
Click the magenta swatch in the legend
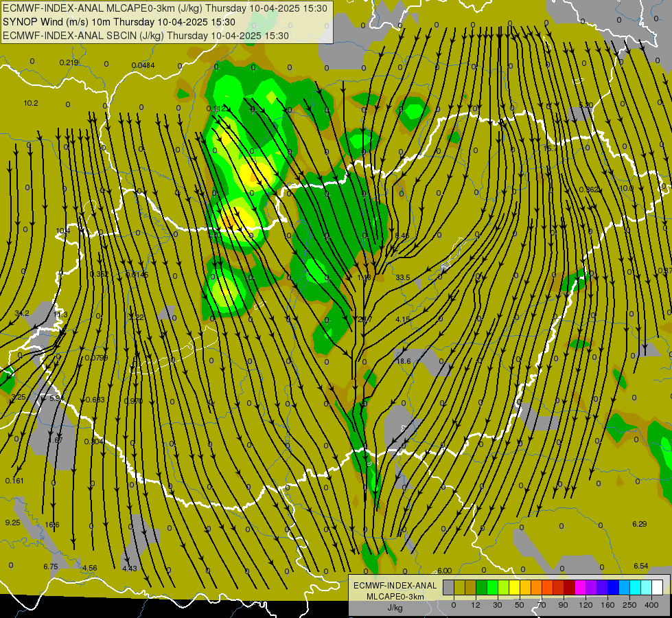pos(580,587)
